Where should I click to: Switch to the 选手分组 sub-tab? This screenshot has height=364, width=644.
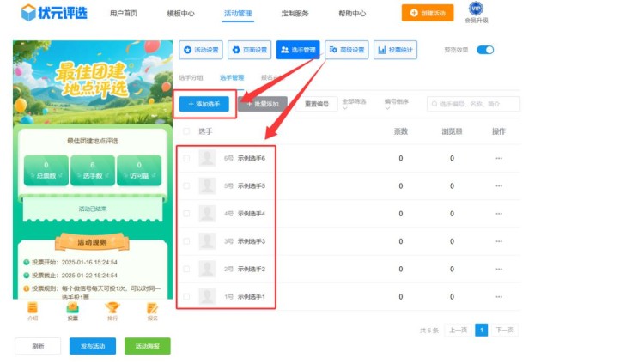191,77
